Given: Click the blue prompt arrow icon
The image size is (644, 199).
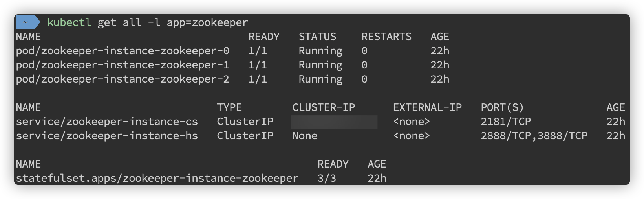Looking at the screenshot, I should coord(27,22).
